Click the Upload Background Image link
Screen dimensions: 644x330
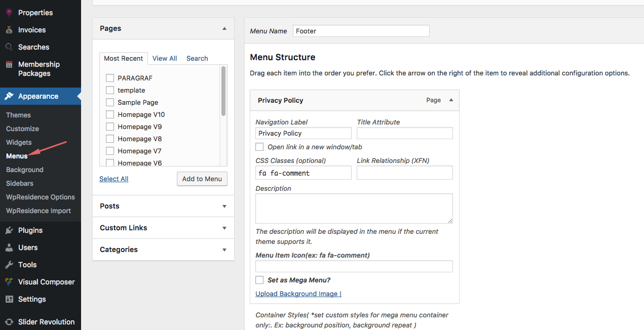click(x=298, y=294)
